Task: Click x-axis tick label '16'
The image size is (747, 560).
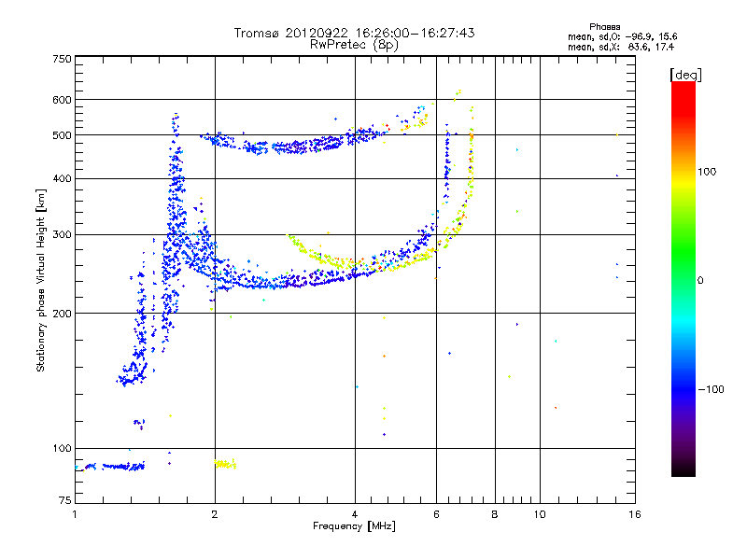Action: click(x=635, y=514)
